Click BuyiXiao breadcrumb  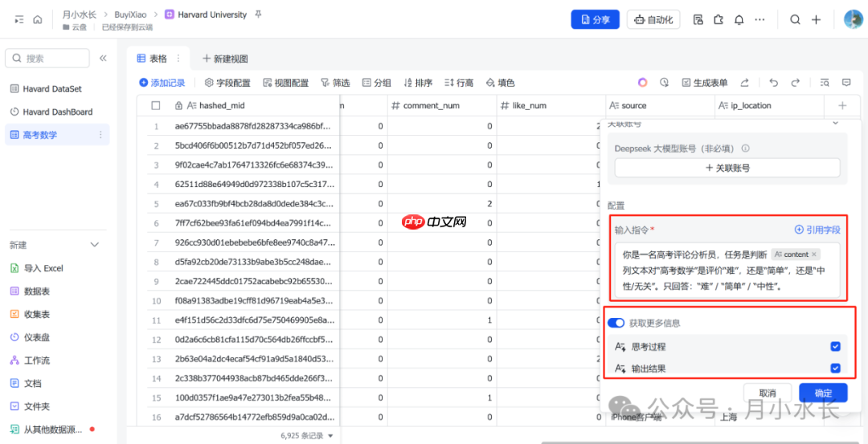(x=131, y=15)
